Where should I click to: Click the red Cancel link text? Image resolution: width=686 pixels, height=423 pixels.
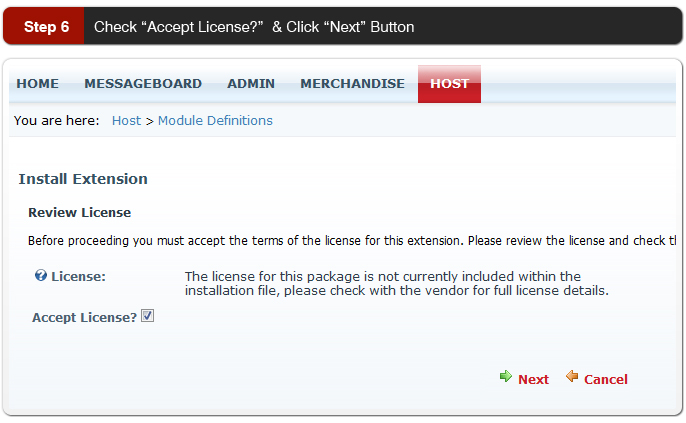tap(606, 379)
